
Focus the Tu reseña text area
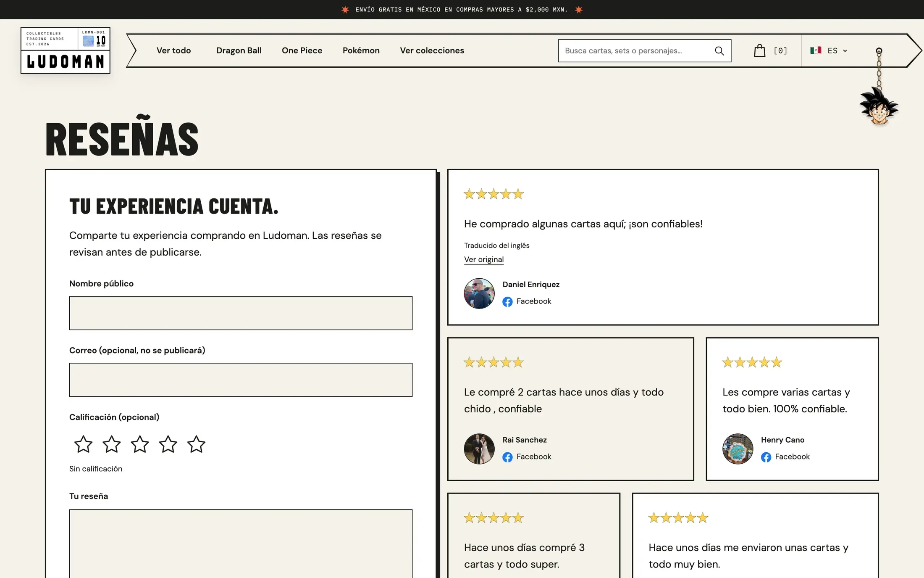(x=241, y=544)
